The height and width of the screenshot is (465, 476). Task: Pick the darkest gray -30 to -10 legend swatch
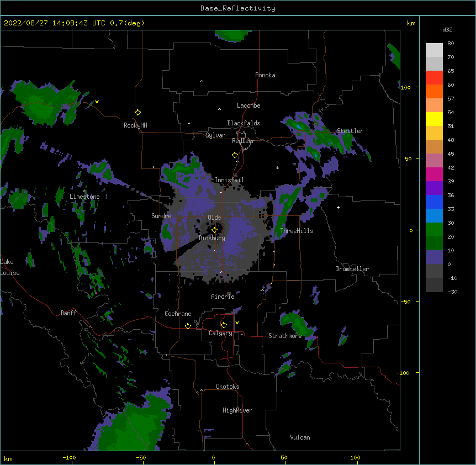pos(434,285)
